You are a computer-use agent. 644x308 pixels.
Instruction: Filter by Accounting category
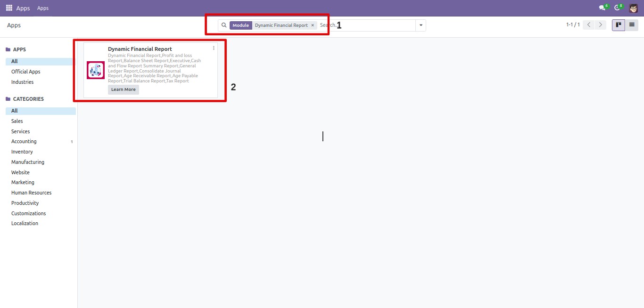(x=24, y=141)
